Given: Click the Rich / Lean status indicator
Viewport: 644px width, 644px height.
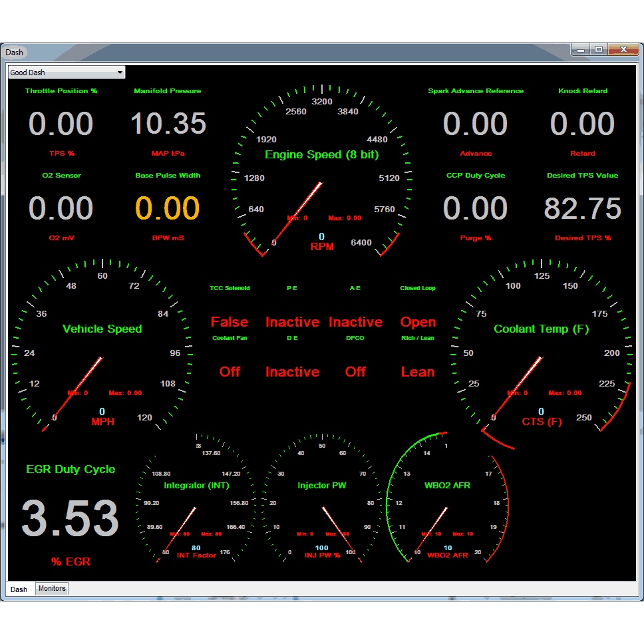Looking at the screenshot, I should (x=418, y=371).
